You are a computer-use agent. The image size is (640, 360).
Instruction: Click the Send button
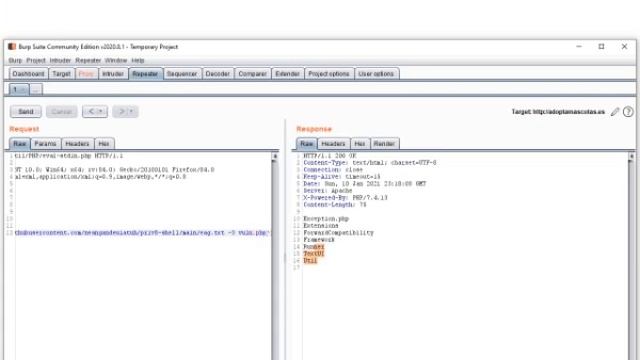(26, 111)
